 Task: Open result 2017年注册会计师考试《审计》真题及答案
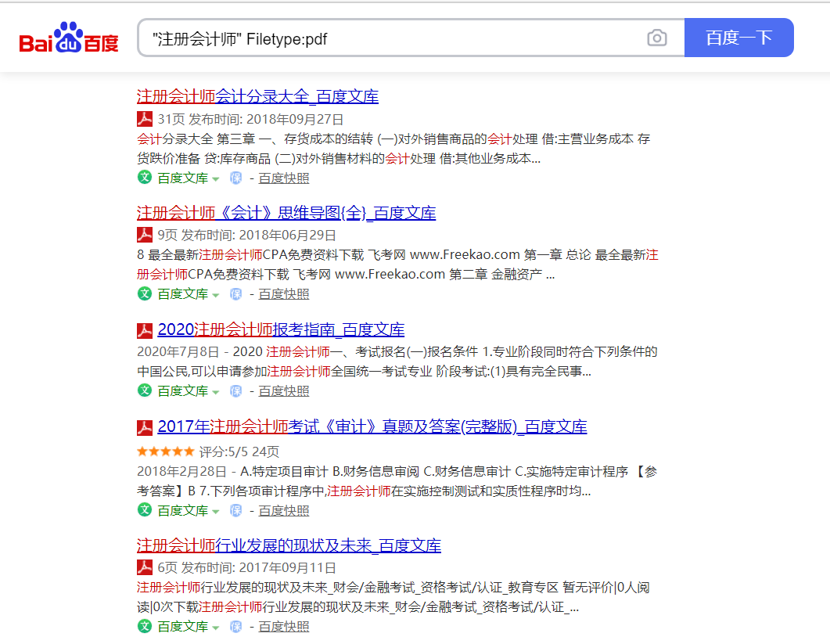(372, 427)
